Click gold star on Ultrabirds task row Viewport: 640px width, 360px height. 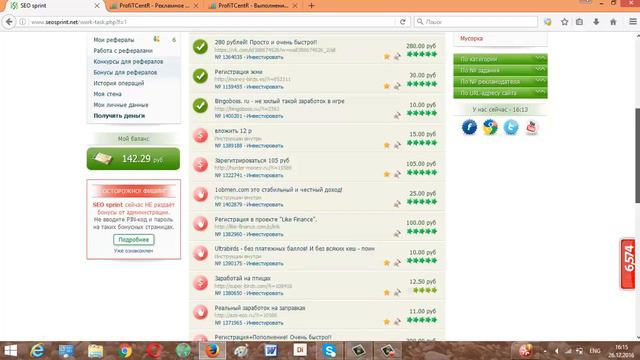[x=387, y=263]
